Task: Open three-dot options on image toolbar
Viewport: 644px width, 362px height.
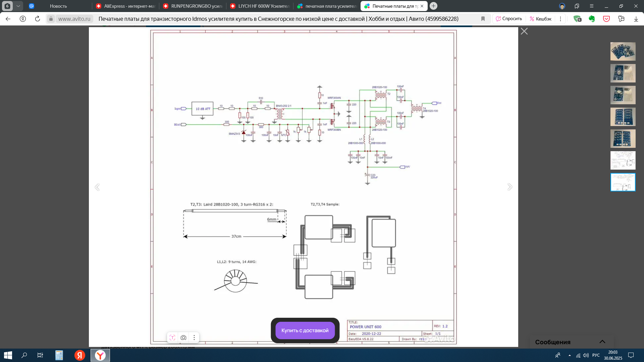Action: pos(194,338)
